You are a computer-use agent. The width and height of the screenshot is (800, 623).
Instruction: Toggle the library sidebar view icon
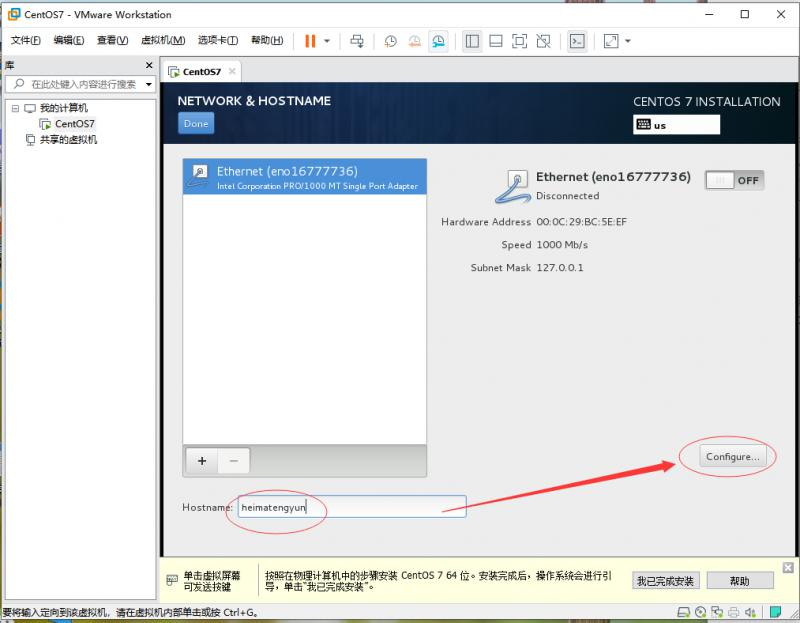coord(472,41)
